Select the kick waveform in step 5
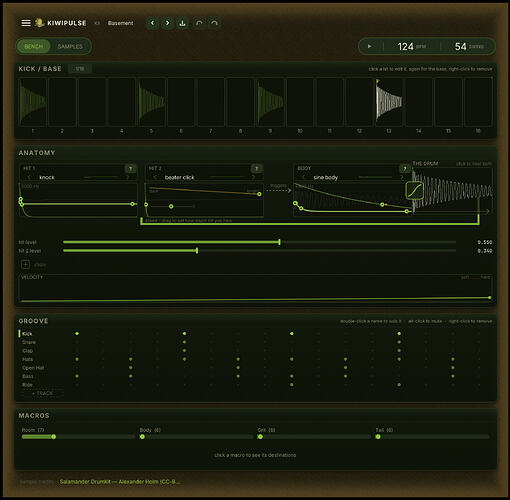The height and width of the screenshot is (500, 510). click(152, 102)
